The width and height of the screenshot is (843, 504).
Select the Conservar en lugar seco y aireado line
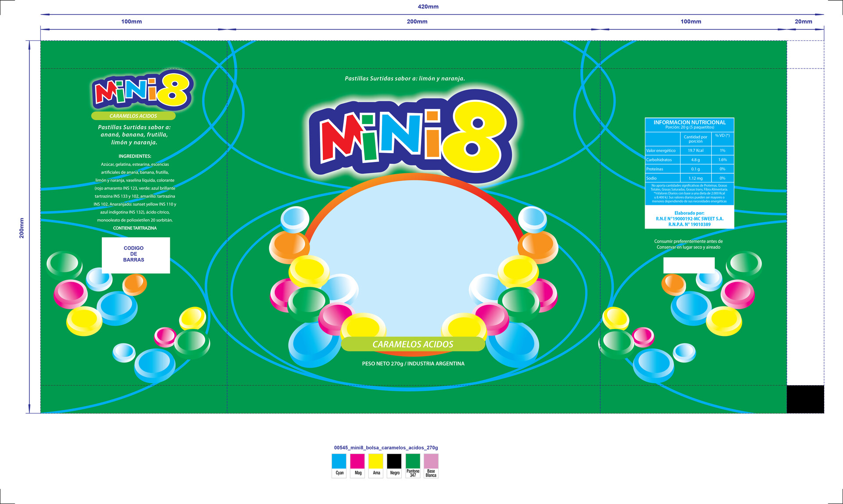(x=688, y=247)
